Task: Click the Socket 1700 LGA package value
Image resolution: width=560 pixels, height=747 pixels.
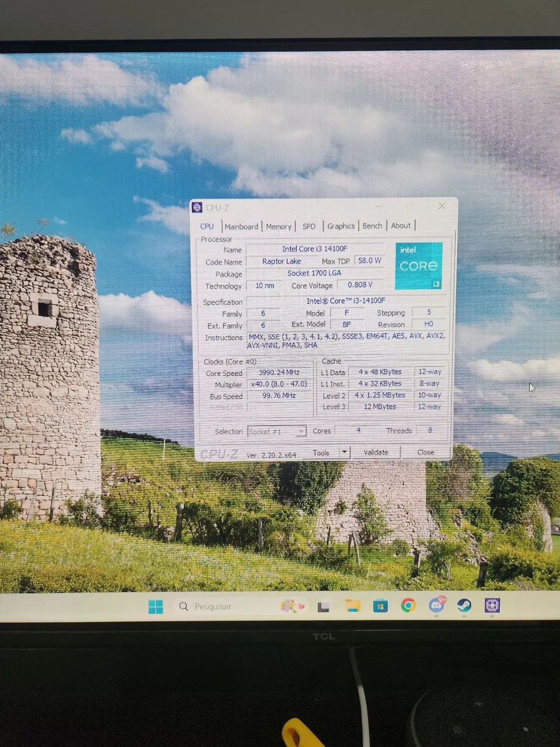Action: tap(315, 273)
